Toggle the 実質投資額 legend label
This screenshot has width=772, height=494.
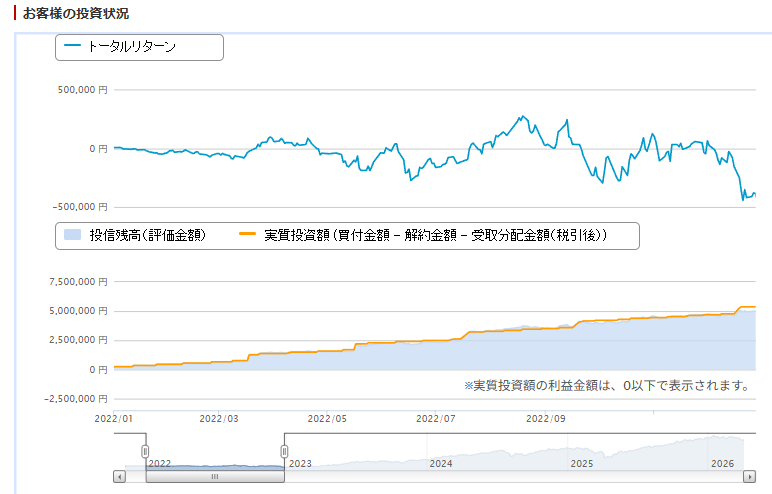(x=436, y=236)
